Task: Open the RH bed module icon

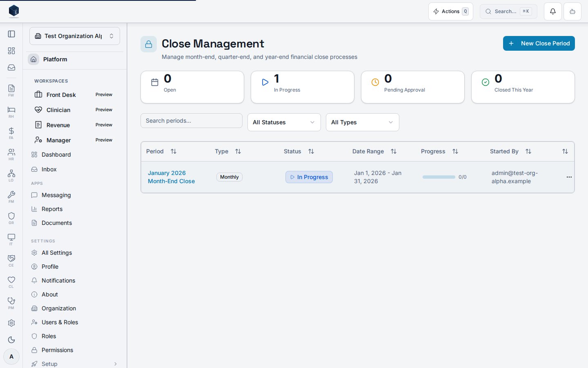Action: click(11, 112)
